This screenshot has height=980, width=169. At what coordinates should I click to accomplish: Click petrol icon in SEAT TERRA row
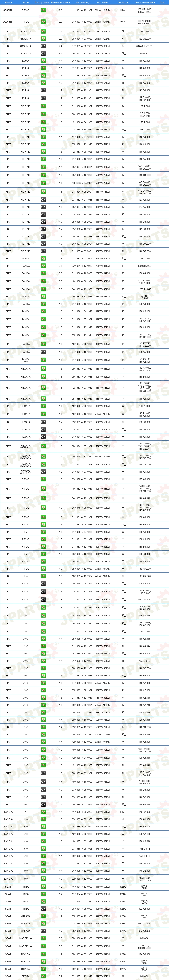43,977
